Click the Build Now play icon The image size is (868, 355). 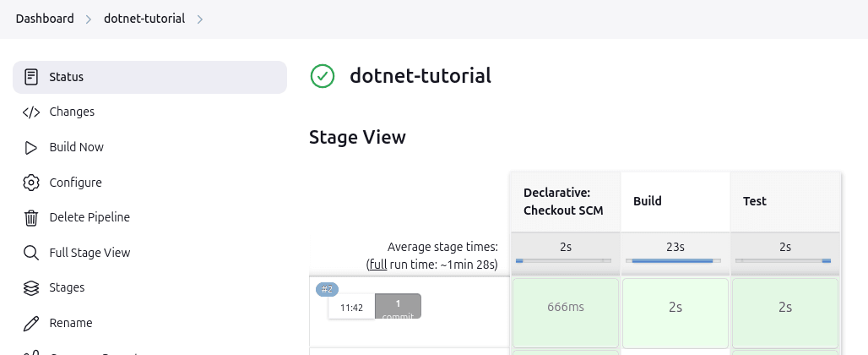[31, 147]
